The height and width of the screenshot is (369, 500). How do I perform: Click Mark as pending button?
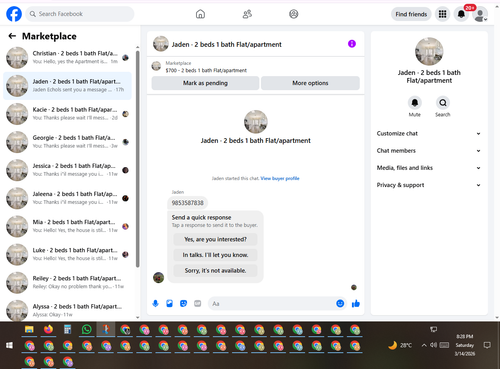[205, 83]
